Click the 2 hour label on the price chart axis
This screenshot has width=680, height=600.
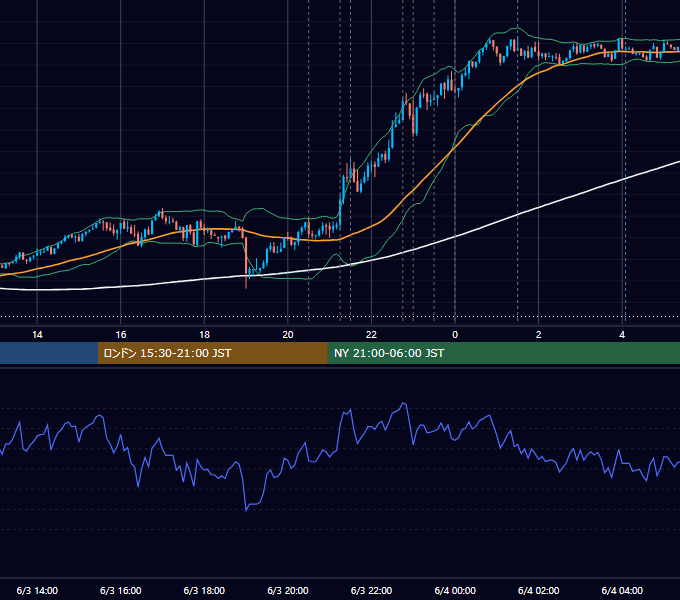click(538, 335)
